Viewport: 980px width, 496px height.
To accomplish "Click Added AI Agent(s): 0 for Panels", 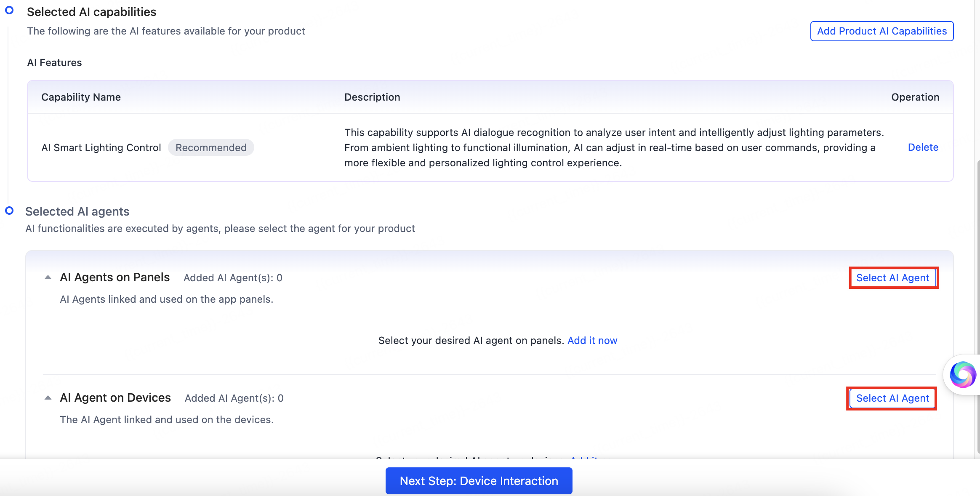I will click(233, 278).
